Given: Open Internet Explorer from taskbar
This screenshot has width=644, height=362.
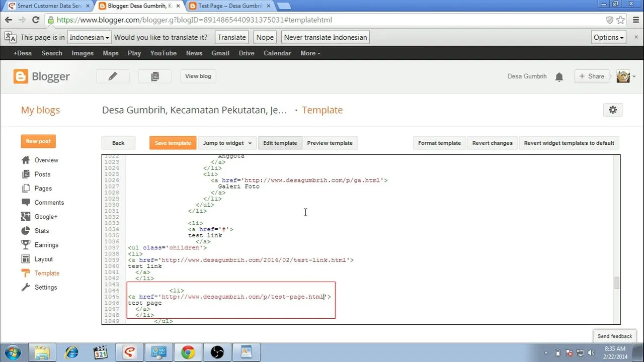Looking at the screenshot, I should click(71, 352).
